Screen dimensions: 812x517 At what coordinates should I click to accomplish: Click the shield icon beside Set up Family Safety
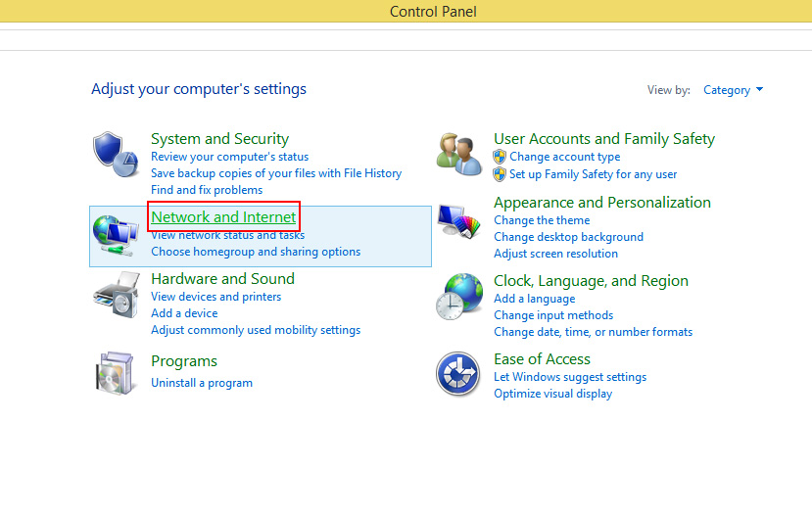pos(500,174)
